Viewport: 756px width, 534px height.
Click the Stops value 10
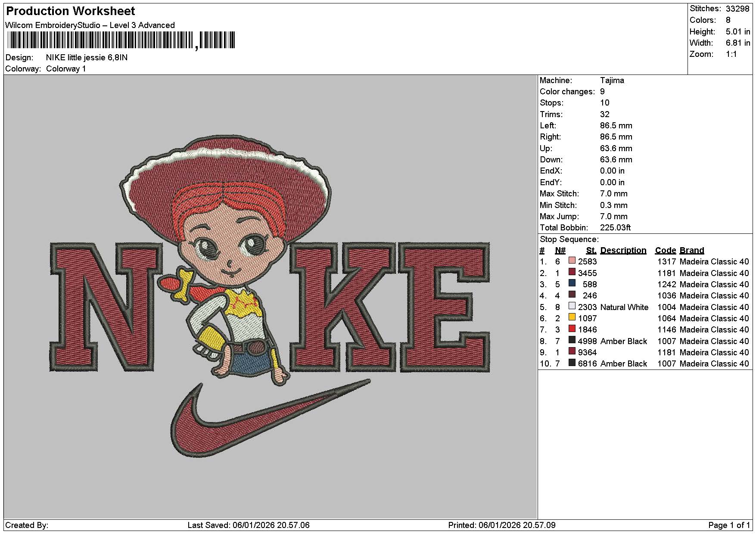(605, 102)
